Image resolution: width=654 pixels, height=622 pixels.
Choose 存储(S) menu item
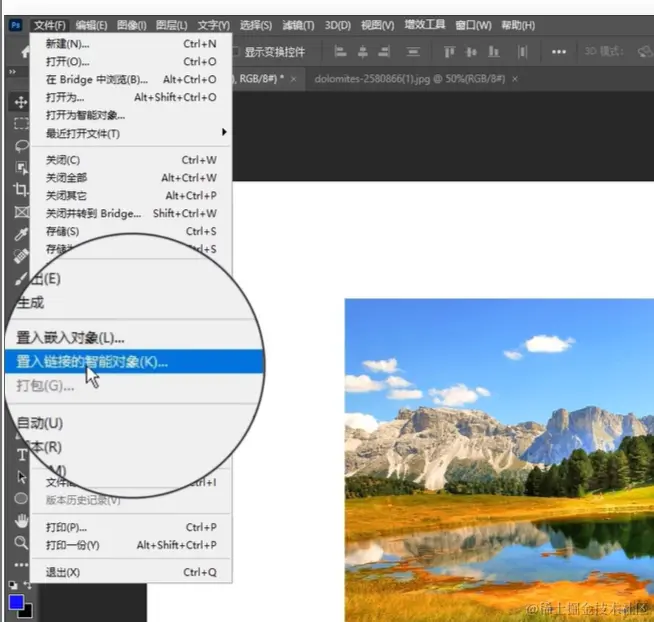[131, 231]
